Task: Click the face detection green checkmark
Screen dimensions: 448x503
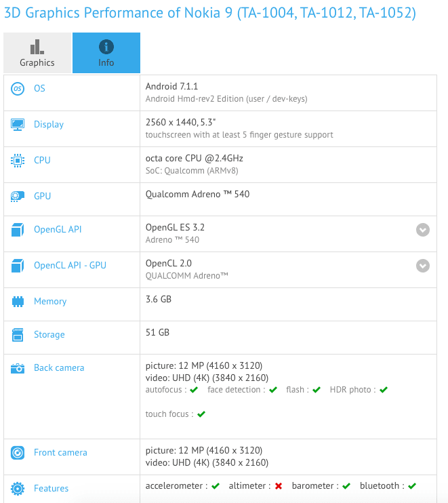Action: (x=273, y=390)
